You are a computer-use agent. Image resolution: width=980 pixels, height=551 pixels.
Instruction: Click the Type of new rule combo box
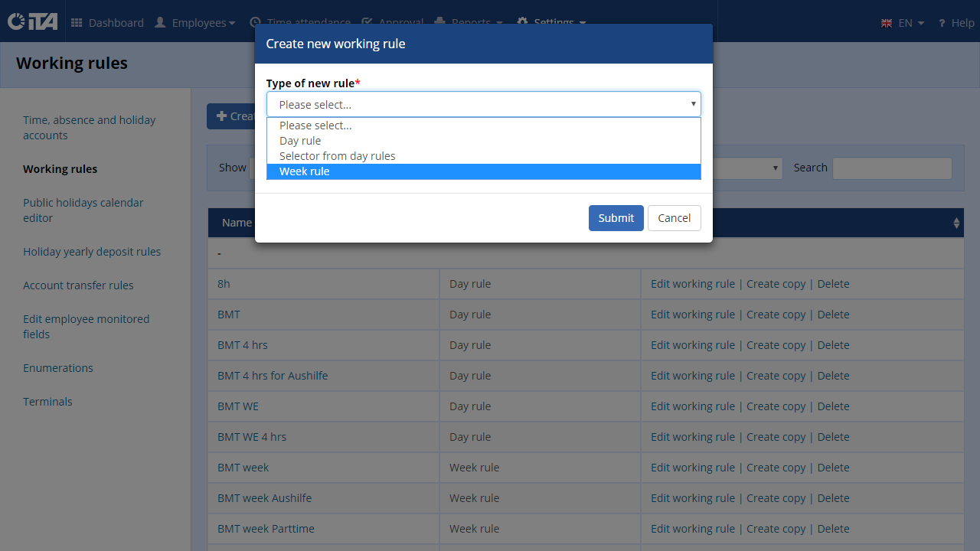pos(484,104)
